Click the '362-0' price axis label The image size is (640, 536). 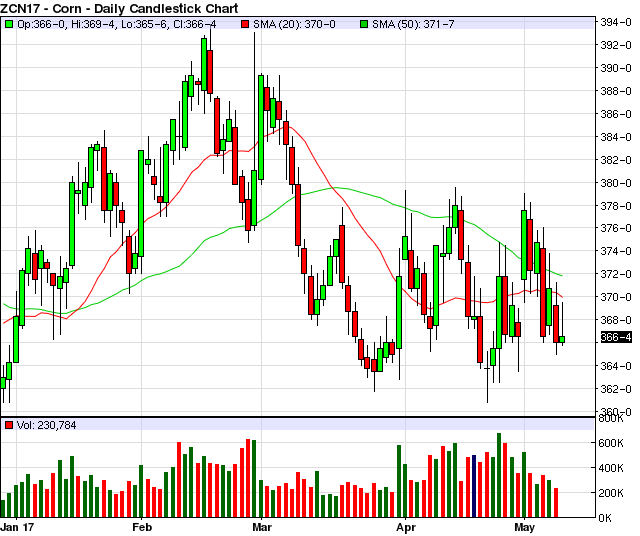[x=616, y=389]
